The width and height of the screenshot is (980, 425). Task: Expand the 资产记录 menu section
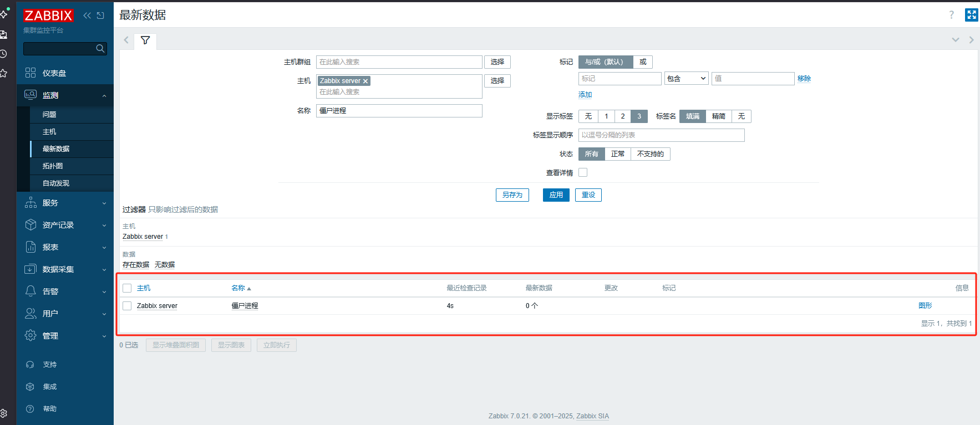point(104,226)
